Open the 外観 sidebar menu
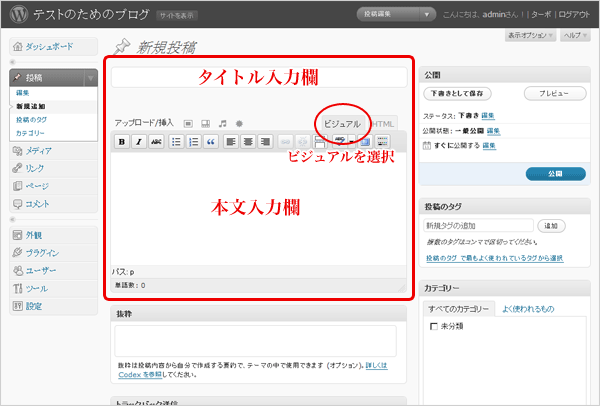 tap(53, 235)
